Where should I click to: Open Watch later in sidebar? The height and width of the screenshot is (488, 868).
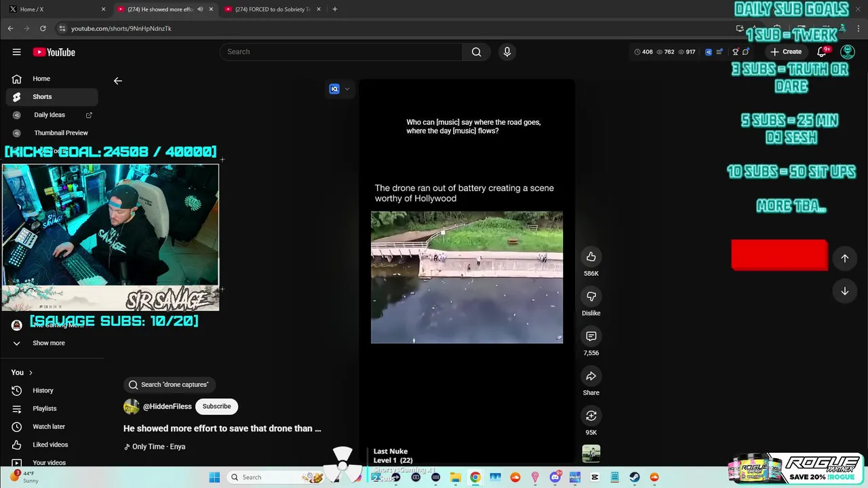[52, 427]
